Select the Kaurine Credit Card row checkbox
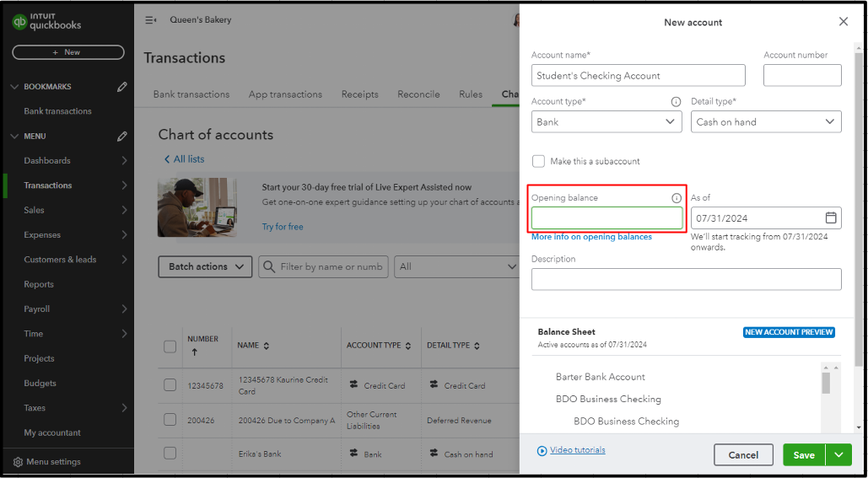The height and width of the screenshot is (478, 868). coord(170,385)
